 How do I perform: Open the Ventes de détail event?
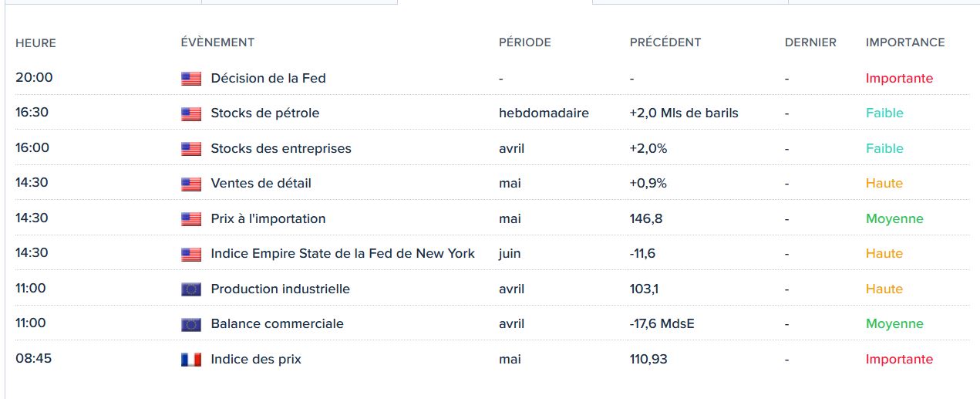261,184
